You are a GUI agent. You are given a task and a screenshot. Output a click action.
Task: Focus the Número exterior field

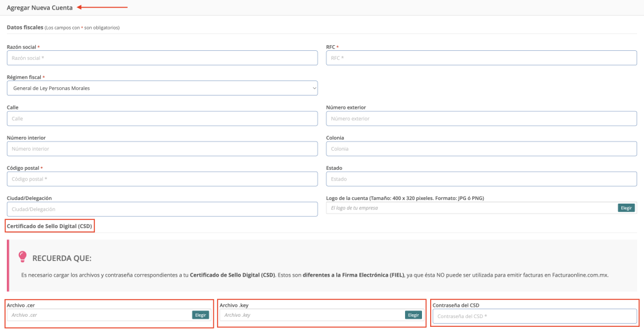click(x=481, y=118)
